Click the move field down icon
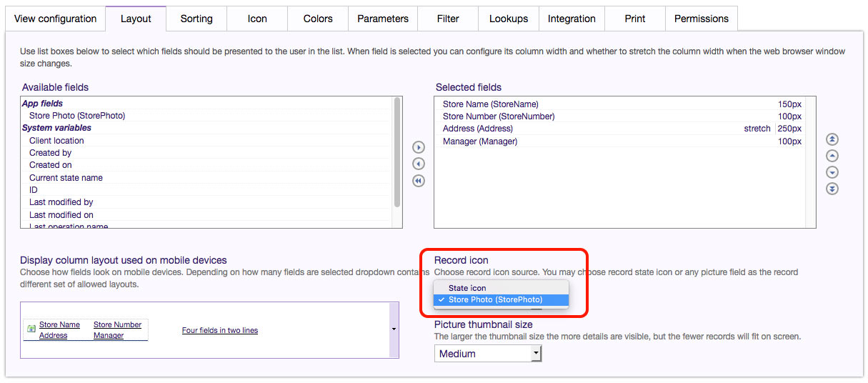Image resolution: width=868 pixels, height=383 pixels. point(832,172)
